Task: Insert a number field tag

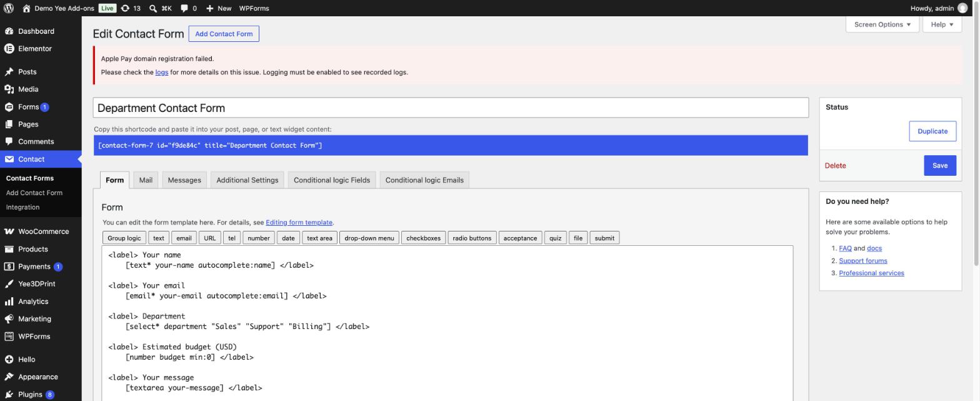Action: pyautogui.click(x=259, y=238)
